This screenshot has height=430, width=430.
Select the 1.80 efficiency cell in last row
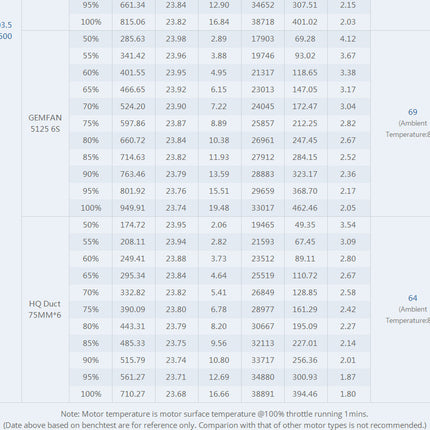pos(348,394)
